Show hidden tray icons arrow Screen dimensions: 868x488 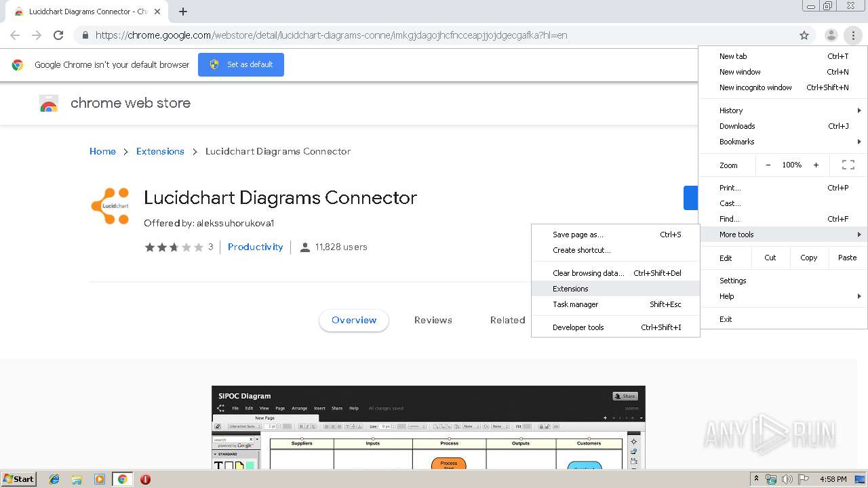(x=757, y=479)
